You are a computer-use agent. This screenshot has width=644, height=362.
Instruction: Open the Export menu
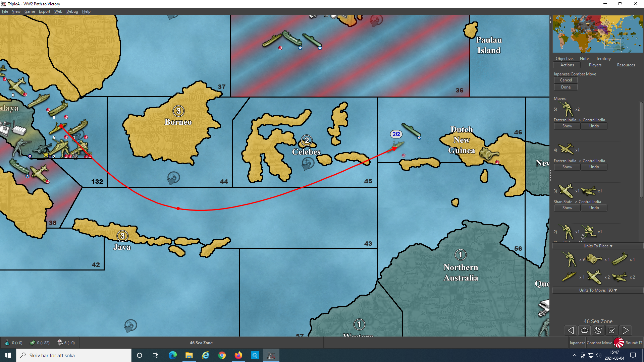click(x=45, y=11)
